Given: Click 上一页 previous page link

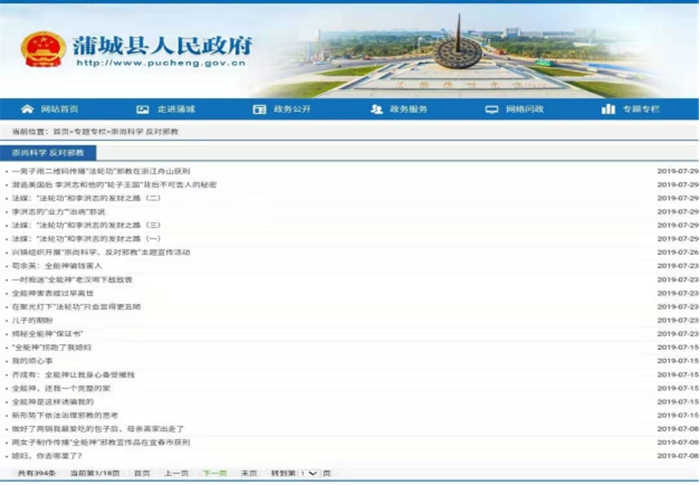Looking at the screenshot, I should (x=176, y=473).
